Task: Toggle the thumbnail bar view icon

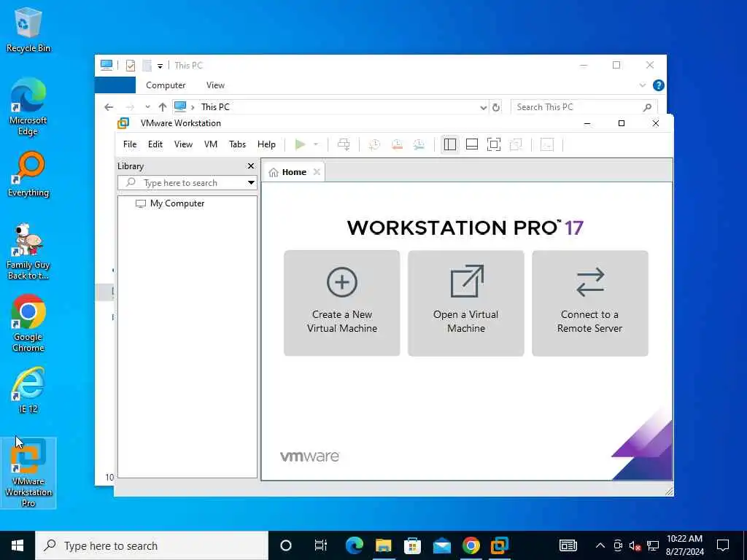Action: 472,144
